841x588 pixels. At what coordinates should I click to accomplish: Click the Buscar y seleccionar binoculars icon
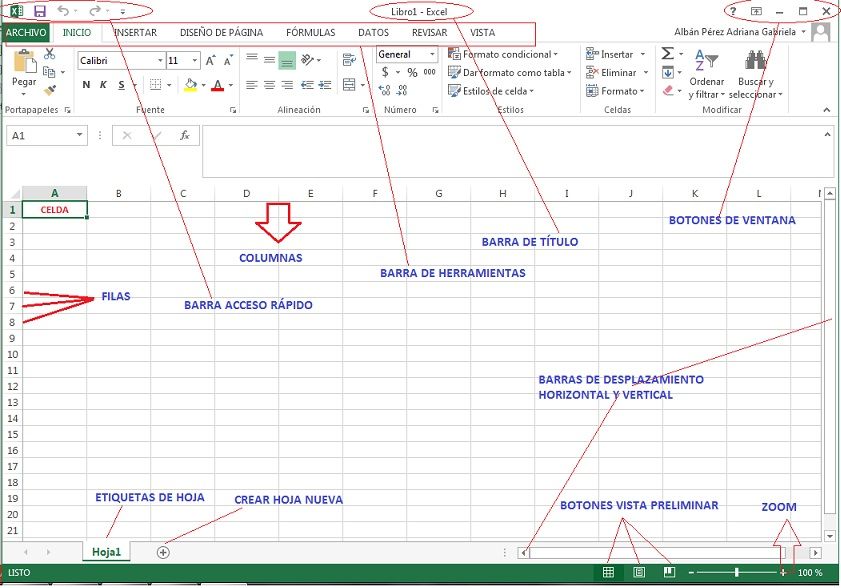tap(756, 63)
